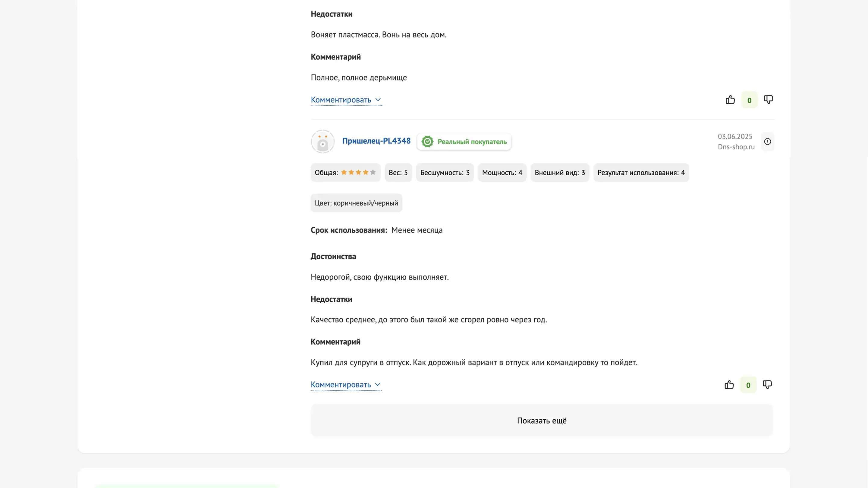Screen dimensions: 868x488
Task: Click the Результат использования: 4 chip
Action: coord(641,172)
